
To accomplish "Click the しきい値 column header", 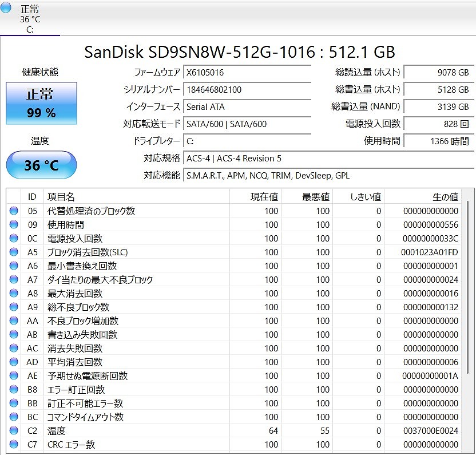I will click(365, 197).
